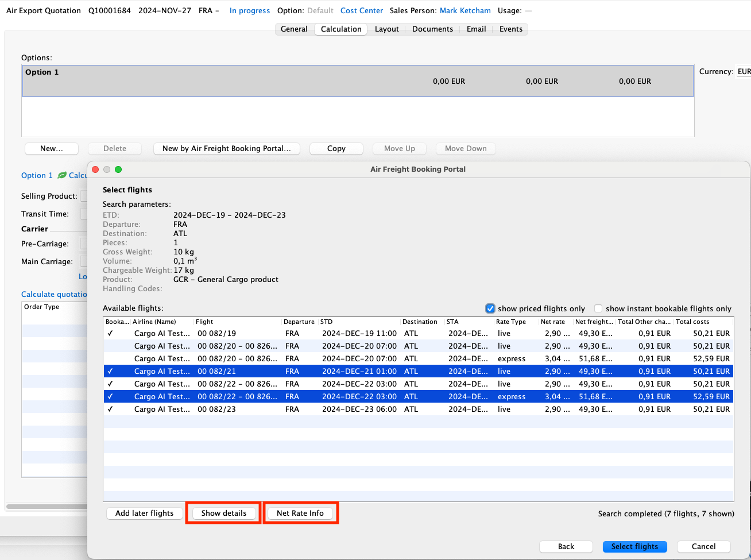Image resolution: width=751 pixels, height=560 pixels.
Task: Click the Back button in the portal dialog
Action: (x=566, y=546)
